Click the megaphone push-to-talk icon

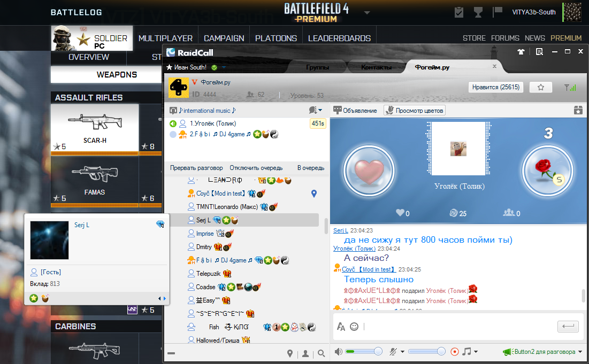pos(508,352)
